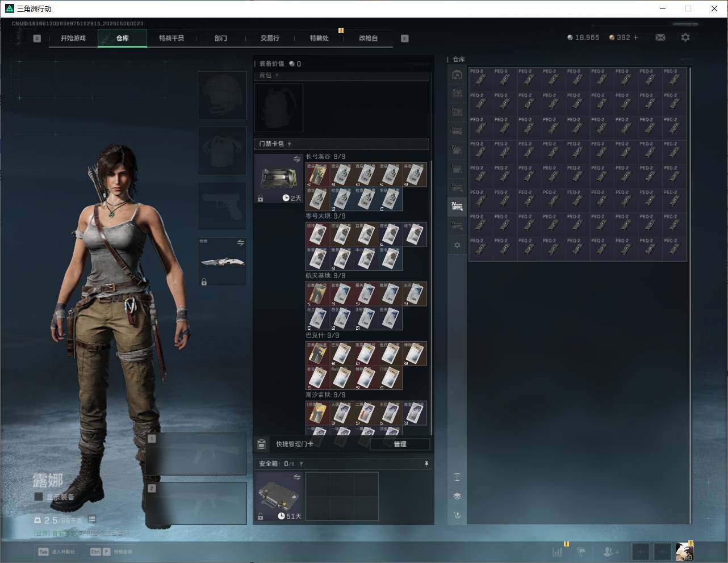Screen dimensions: 728x563
Task: Toggle the 显示装备 checkbox
Action: (x=39, y=497)
